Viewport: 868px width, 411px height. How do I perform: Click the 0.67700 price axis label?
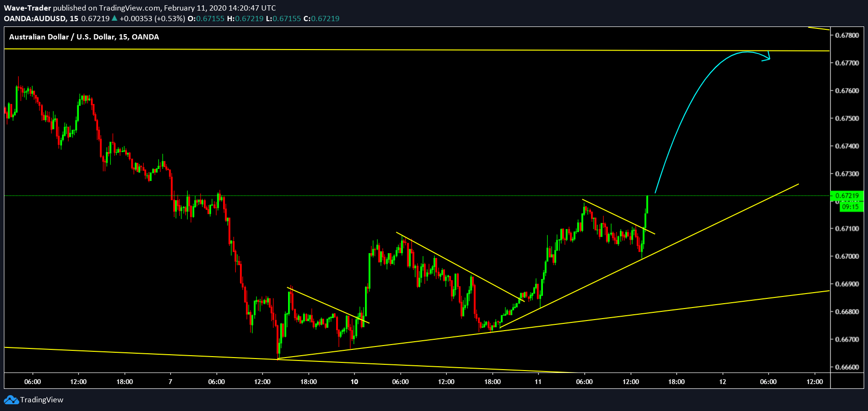click(847, 63)
